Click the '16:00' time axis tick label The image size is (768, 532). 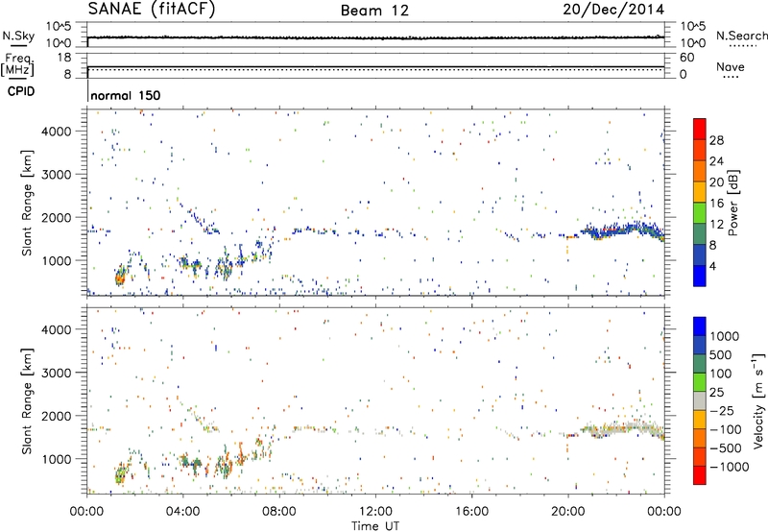pos(471,512)
